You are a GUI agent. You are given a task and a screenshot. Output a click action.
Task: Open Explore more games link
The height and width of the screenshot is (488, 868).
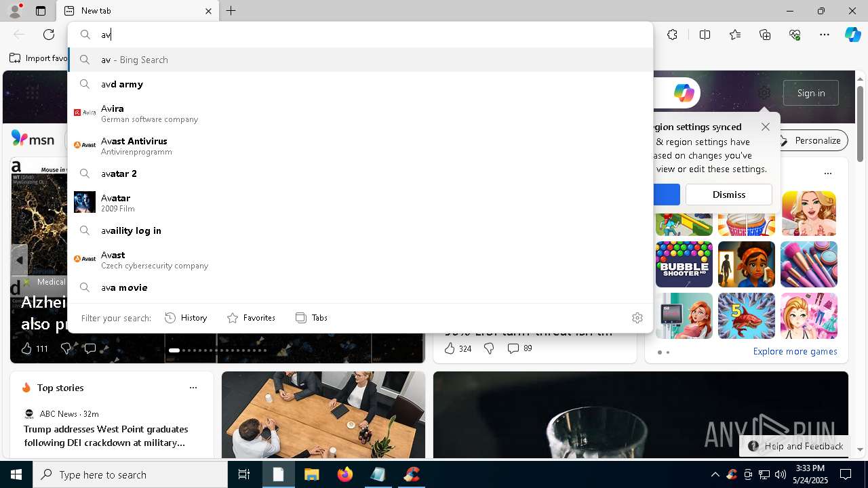[x=795, y=351]
